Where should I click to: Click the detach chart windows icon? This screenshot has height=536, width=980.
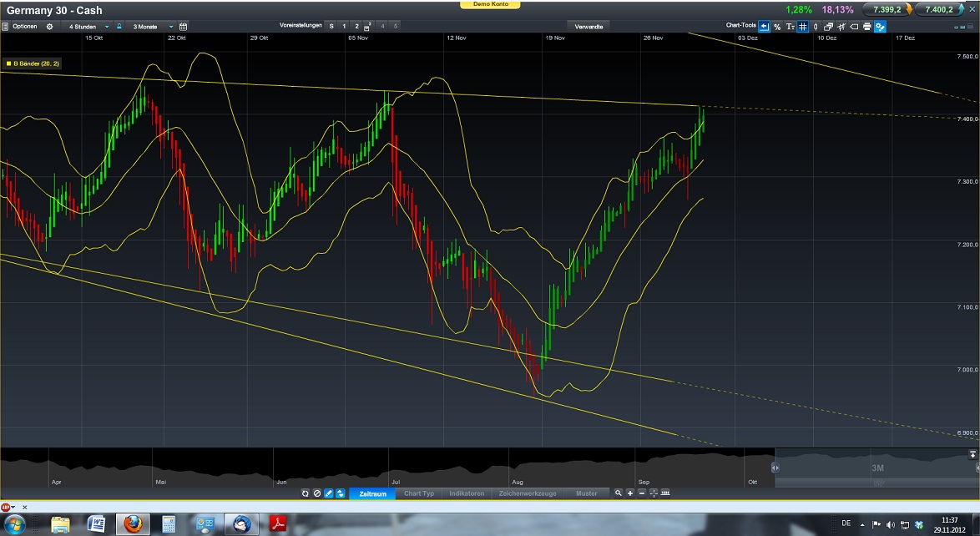[828, 26]
